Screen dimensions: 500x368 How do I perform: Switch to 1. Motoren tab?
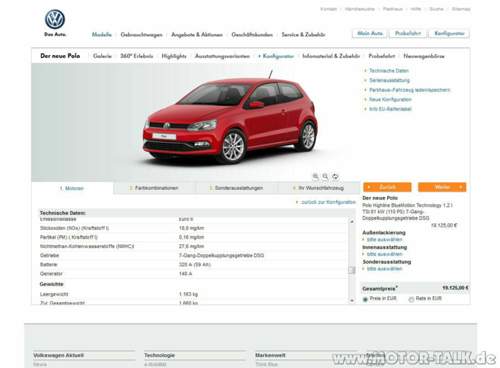[72, 188]
